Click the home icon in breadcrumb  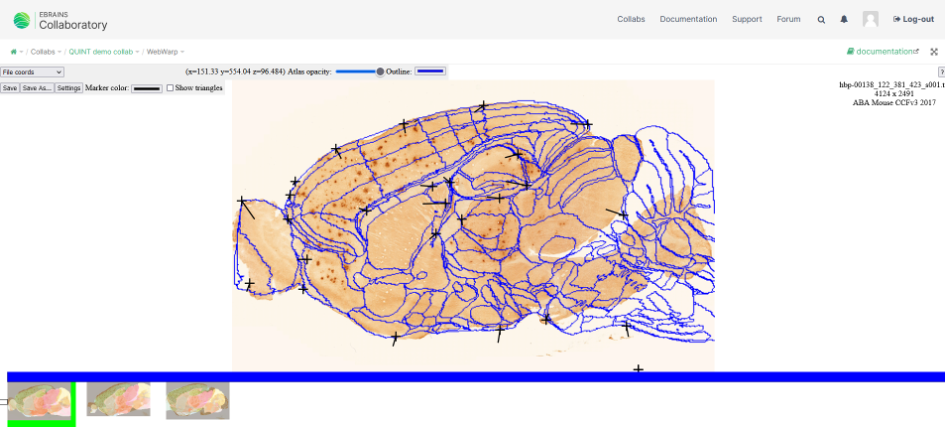pyautogui.click(x=13, y=51)
